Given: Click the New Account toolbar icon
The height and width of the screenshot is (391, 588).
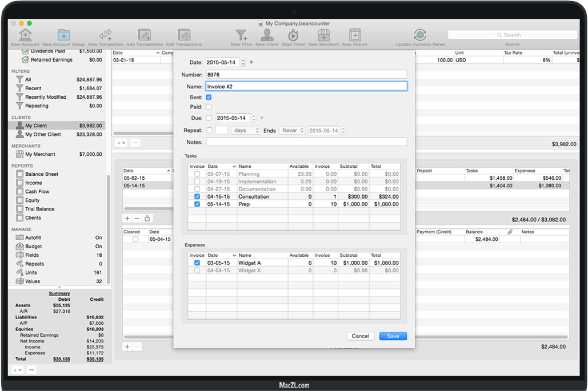Looking at the screenshot, I should point(25,35).
